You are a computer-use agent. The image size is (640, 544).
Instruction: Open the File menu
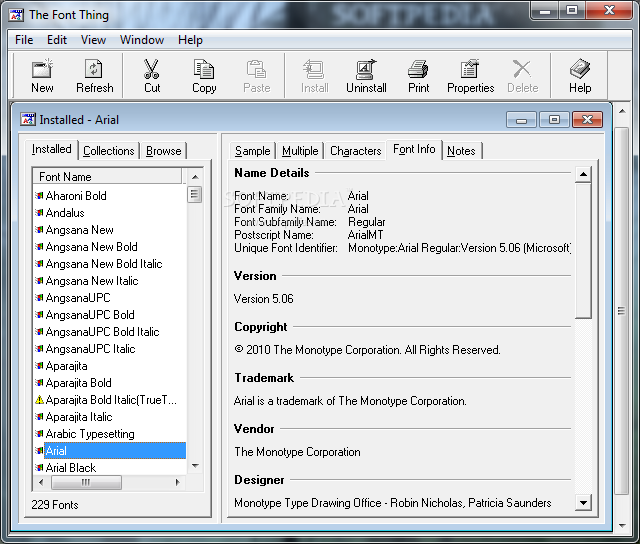(x=24, y=40)
